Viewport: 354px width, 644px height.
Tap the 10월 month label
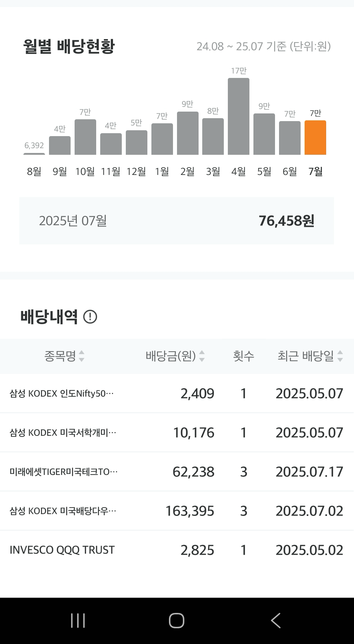(85, 171)
